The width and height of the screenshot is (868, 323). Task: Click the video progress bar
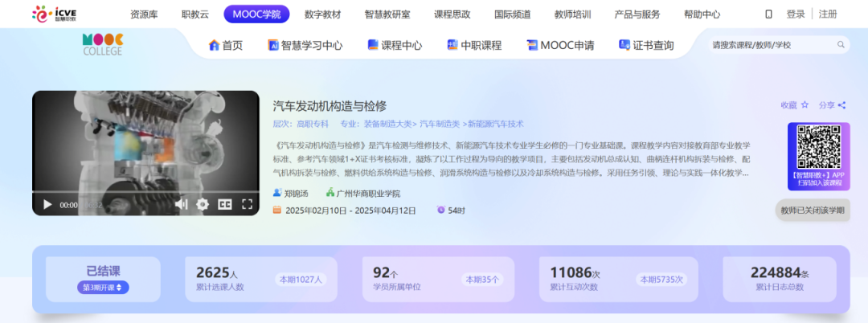pyautogui.click(x=145, y=191)
